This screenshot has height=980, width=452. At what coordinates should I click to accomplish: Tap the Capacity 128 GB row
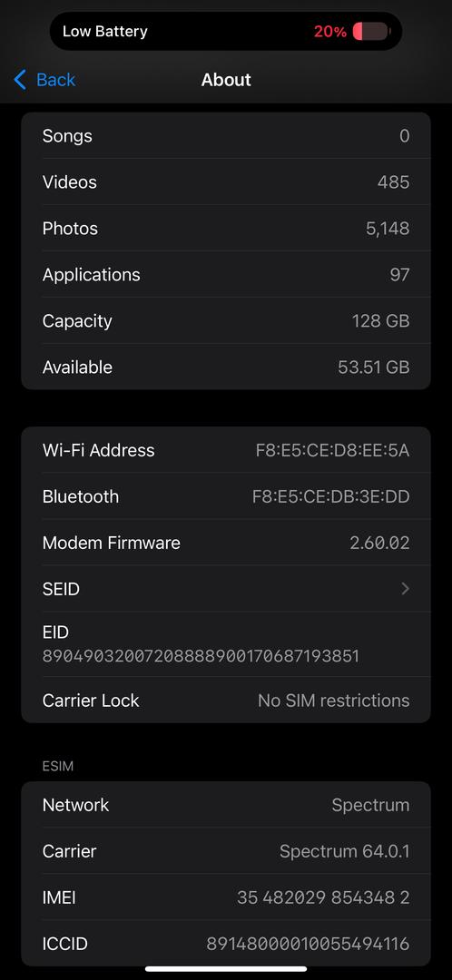(226, 320)
